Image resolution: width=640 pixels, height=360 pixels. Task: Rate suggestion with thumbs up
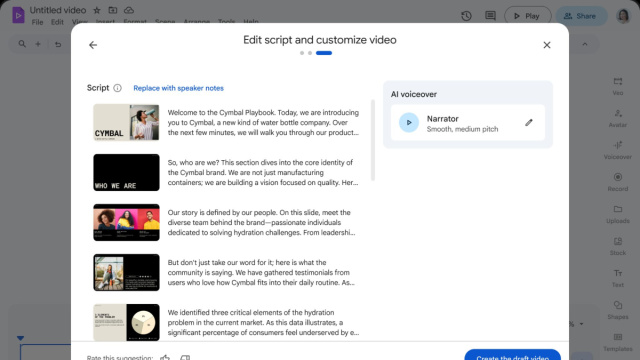[165, 358]
